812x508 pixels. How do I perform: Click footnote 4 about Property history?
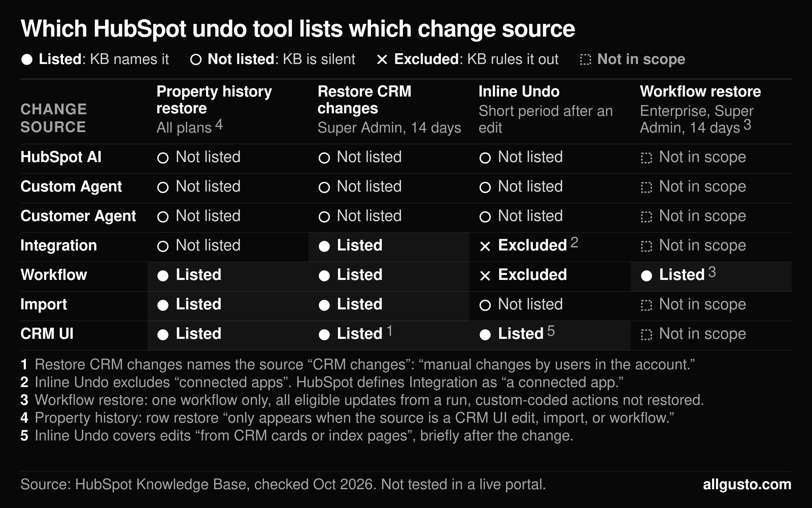point(347,418)
